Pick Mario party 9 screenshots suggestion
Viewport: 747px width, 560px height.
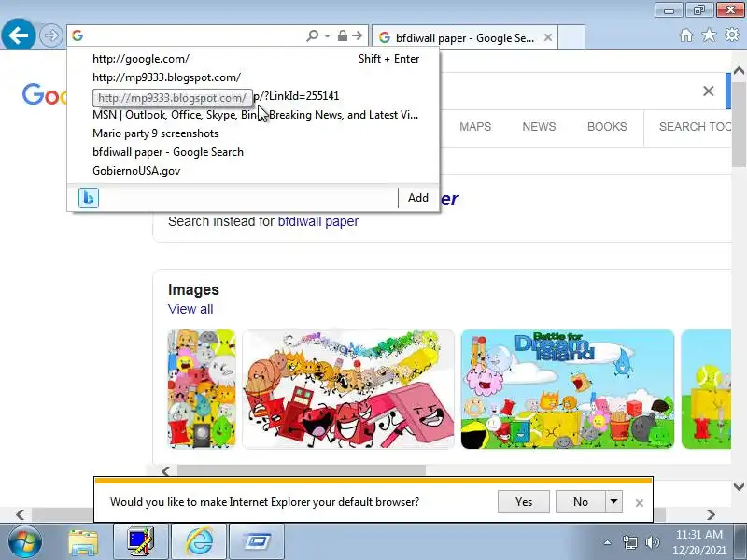tap(253, 133)
